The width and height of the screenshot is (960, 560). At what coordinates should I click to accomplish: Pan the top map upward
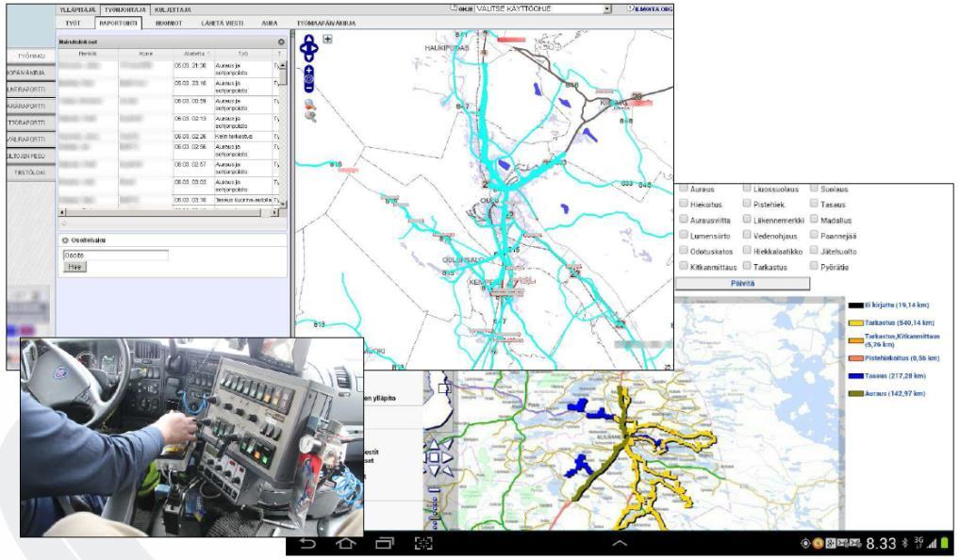click(309, 39)
